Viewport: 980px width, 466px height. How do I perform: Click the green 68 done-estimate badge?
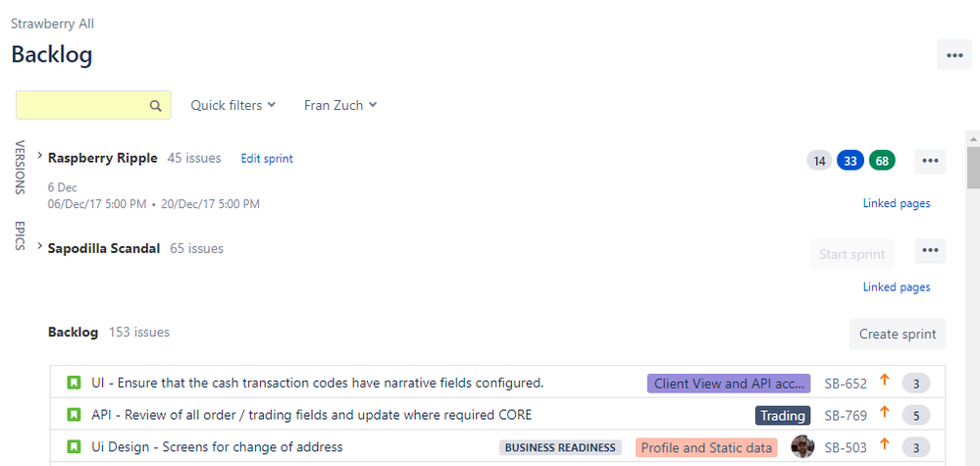882,161
